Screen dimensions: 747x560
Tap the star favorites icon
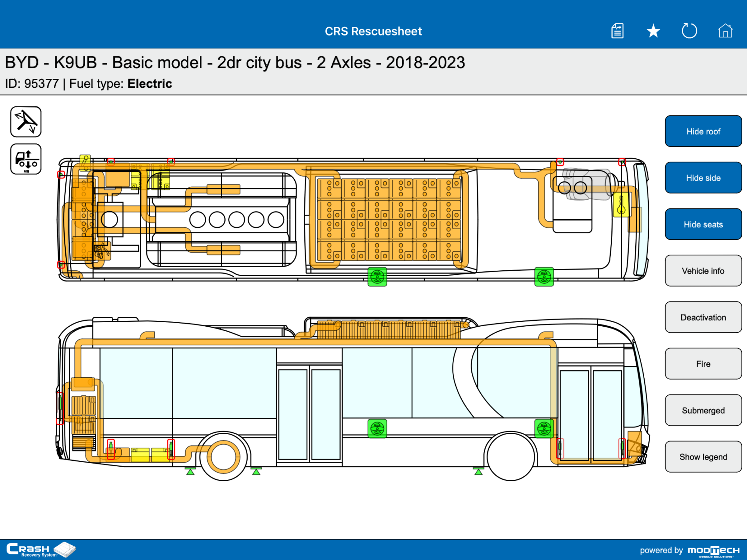pyautogui.click(x=653, y=31)
